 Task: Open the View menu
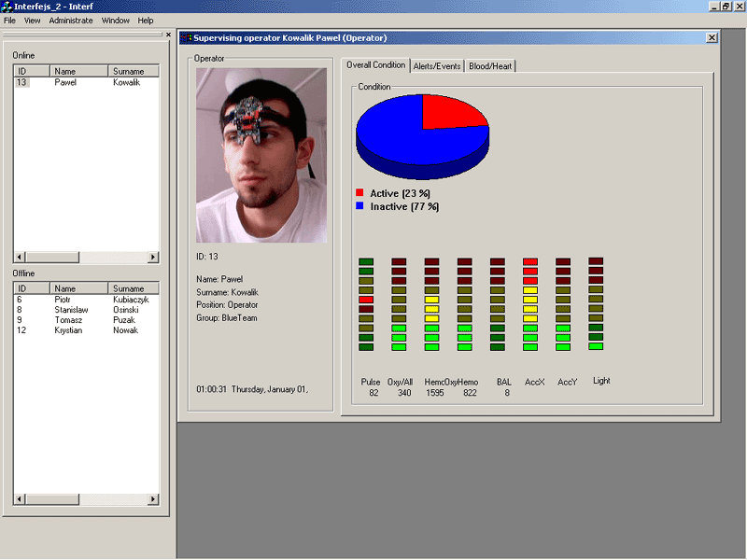(32, 21)
